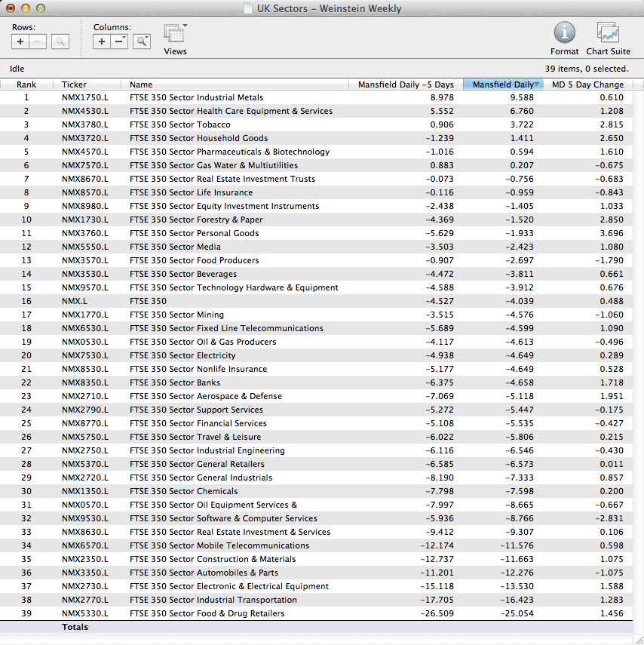
Task: Open the remove column minus dropdown
Action: (x=120, y=41)
